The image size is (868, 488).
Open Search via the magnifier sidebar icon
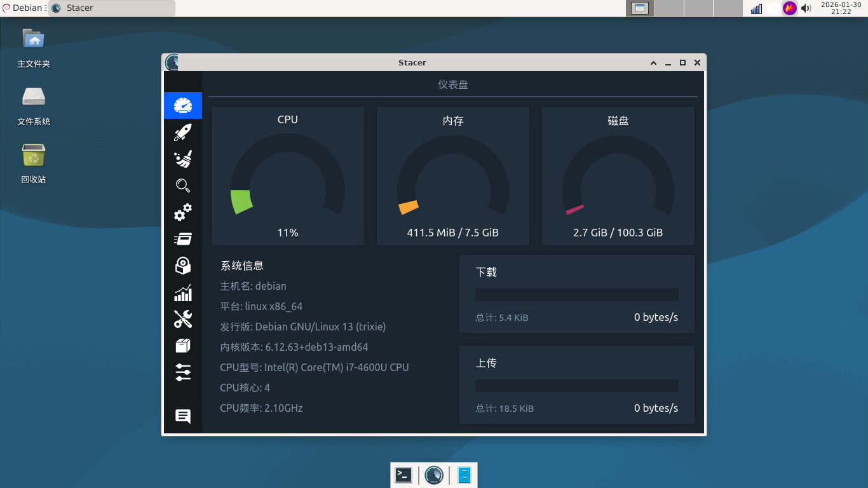(x=183, y=186)
